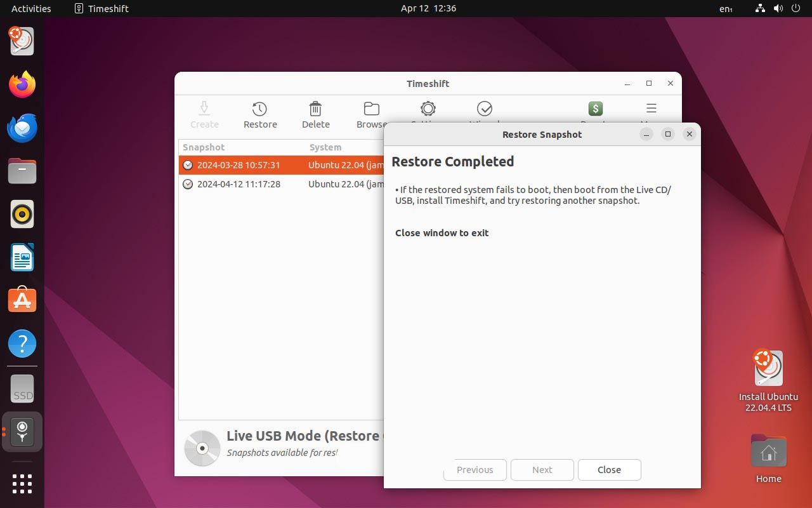Open LibreOffice Writer from the dock

(22, 257)
